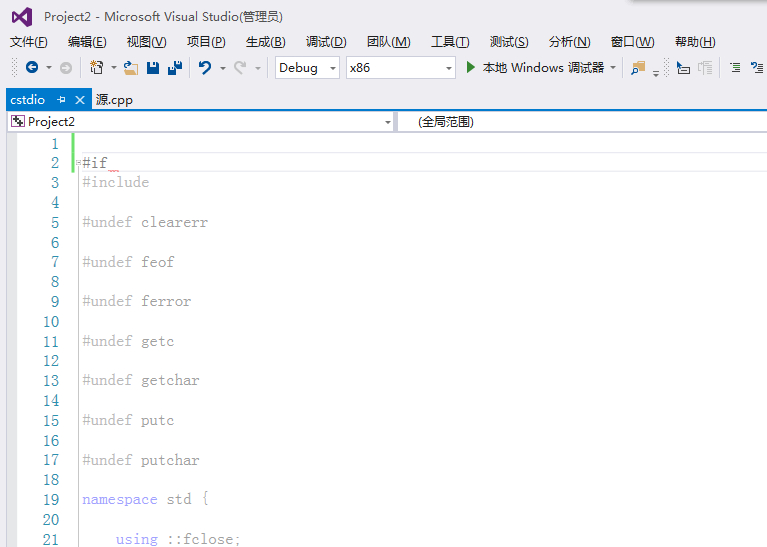
Task: Click the '#undef putchar' line
Action: (x=141, y=460)
